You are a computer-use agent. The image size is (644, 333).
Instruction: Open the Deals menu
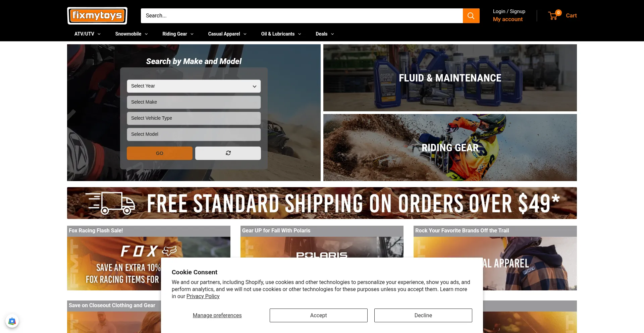tap(325, 34)
